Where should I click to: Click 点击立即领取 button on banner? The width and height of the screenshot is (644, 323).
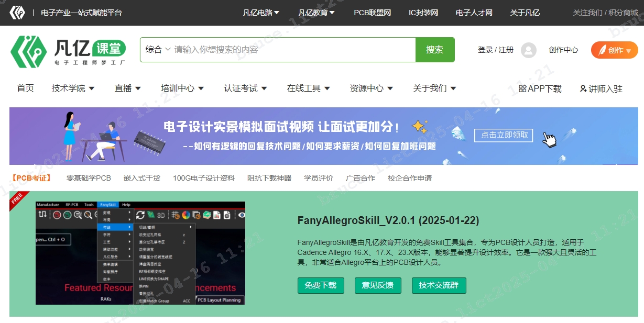pos(504,135)
